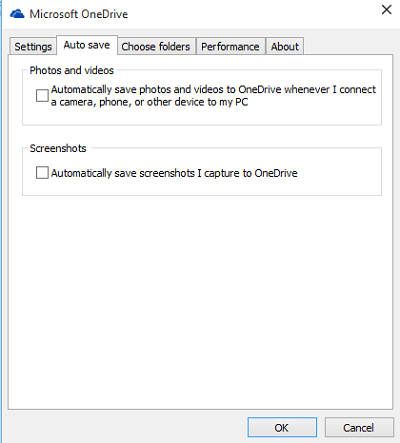The height and width of the screenshot is (443, 400).
Task: Click the 'Screenshots' group heading
Action: point(58,148)
